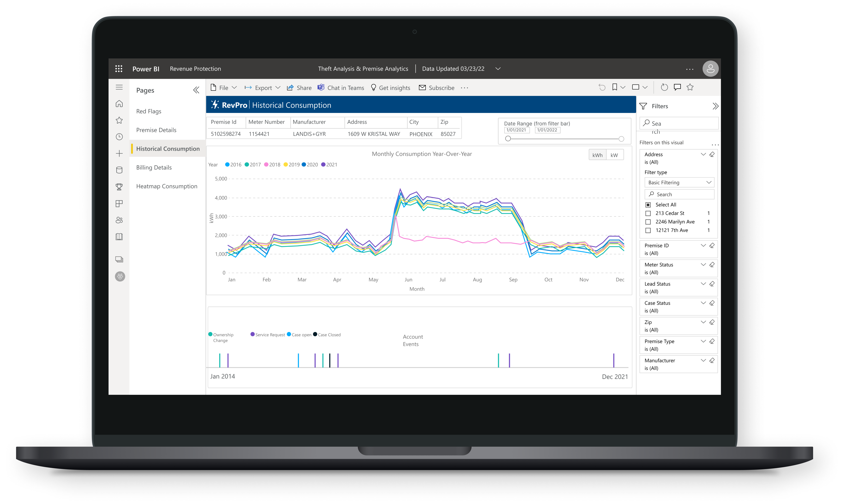Favorite this report with the toolbar star
844x504 pixels.
690,87
